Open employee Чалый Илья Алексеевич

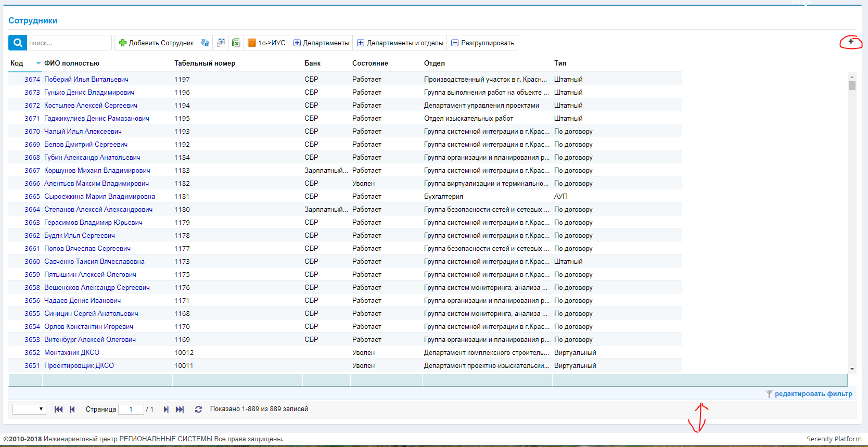point(83,131)
